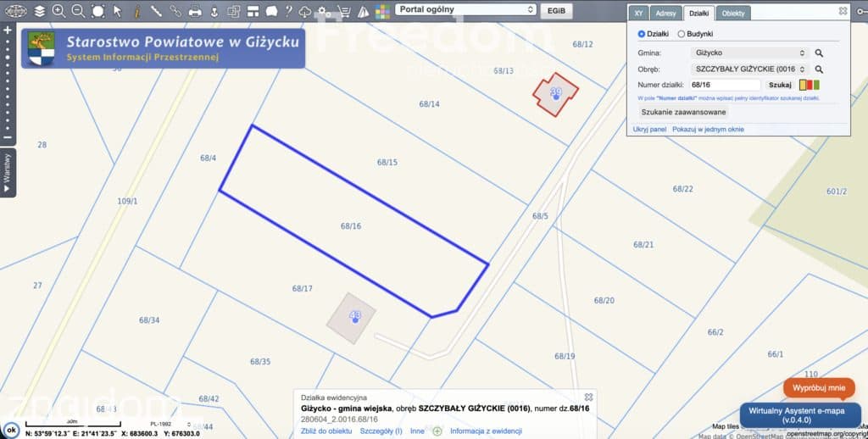Click the Ukryj panel link
868x439 pixels.
(649, 129)
